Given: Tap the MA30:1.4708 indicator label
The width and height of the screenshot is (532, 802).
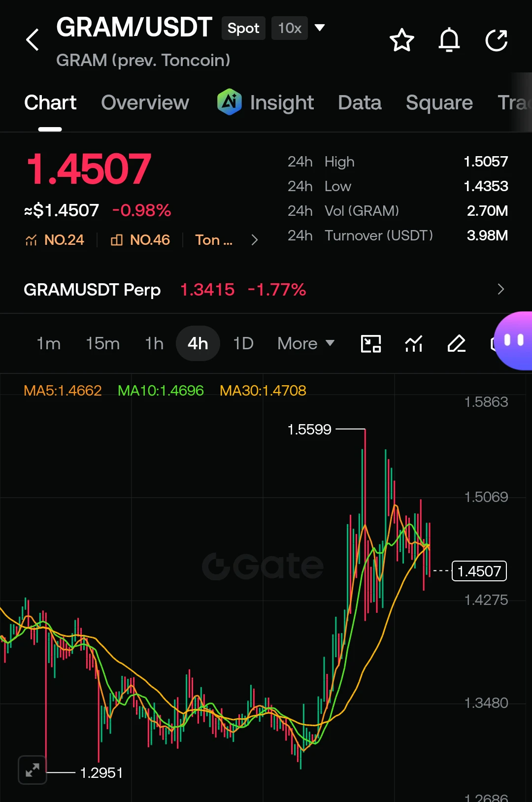Looking at the screenshot, I should click(x=263, y=391).
